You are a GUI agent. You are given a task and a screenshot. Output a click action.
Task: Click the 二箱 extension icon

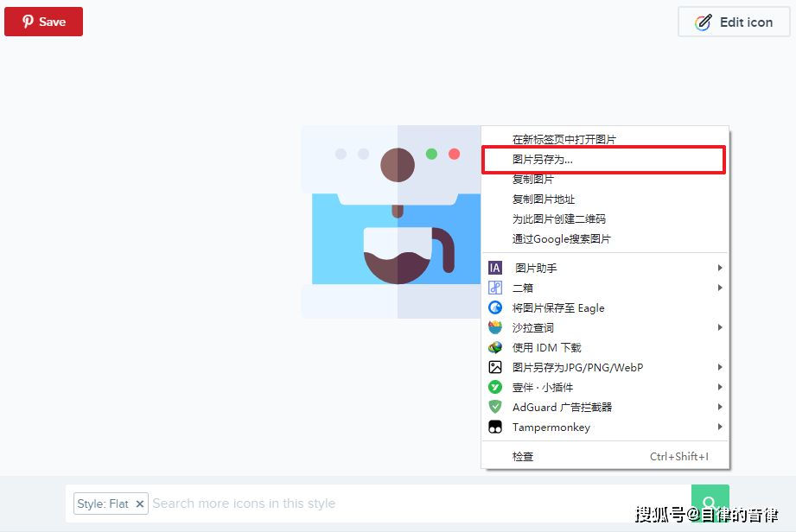coord(495,288)
